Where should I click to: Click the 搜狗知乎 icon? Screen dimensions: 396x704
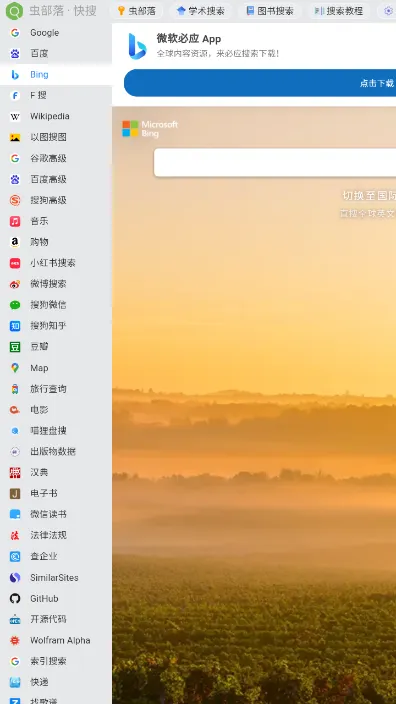pyautogui.click(x=15, y=326)
